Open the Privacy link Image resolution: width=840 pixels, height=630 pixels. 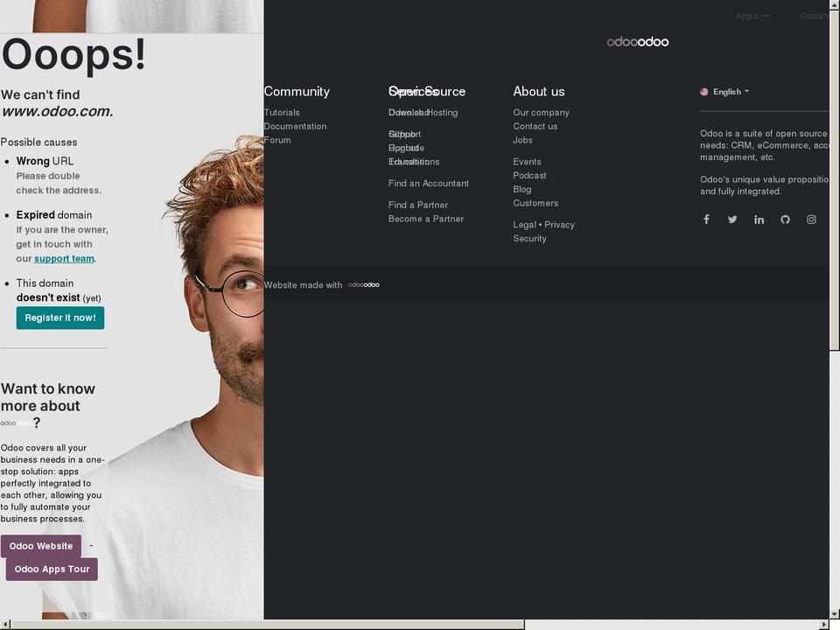pyautogui.click(x=559, y=225)
